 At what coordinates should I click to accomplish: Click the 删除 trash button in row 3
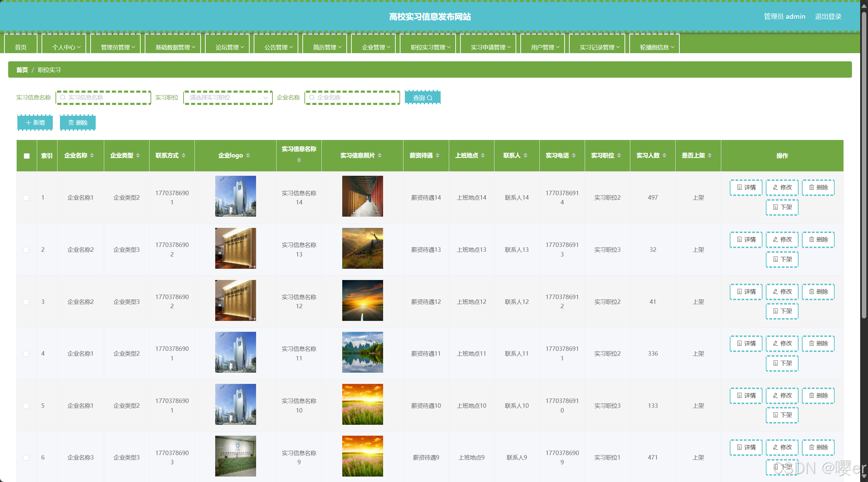tap(818, 292)
